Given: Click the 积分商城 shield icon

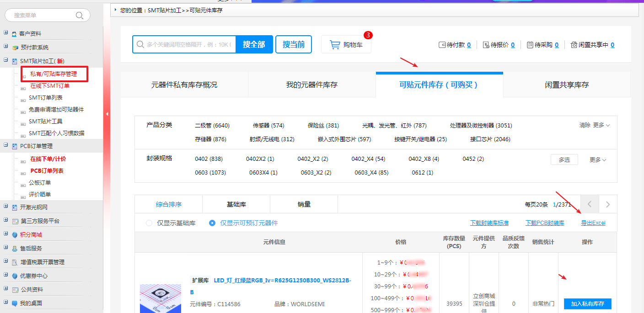Looking at the screenshot, I should coord(15,235).
